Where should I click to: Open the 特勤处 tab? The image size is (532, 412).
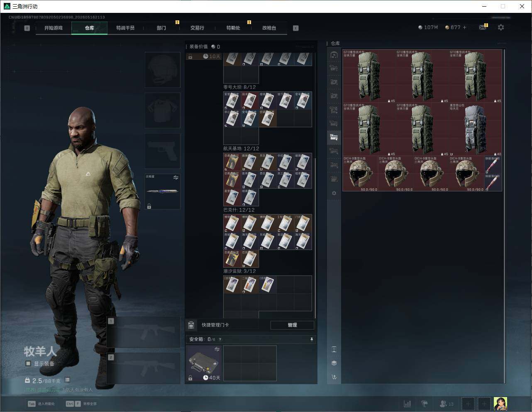(233, 28)
